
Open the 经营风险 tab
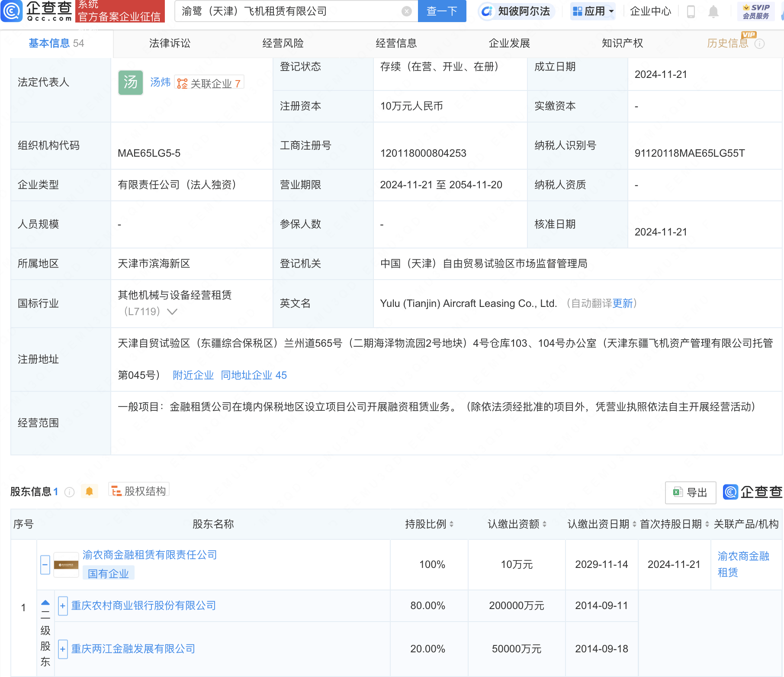click(x=283, y=43)
